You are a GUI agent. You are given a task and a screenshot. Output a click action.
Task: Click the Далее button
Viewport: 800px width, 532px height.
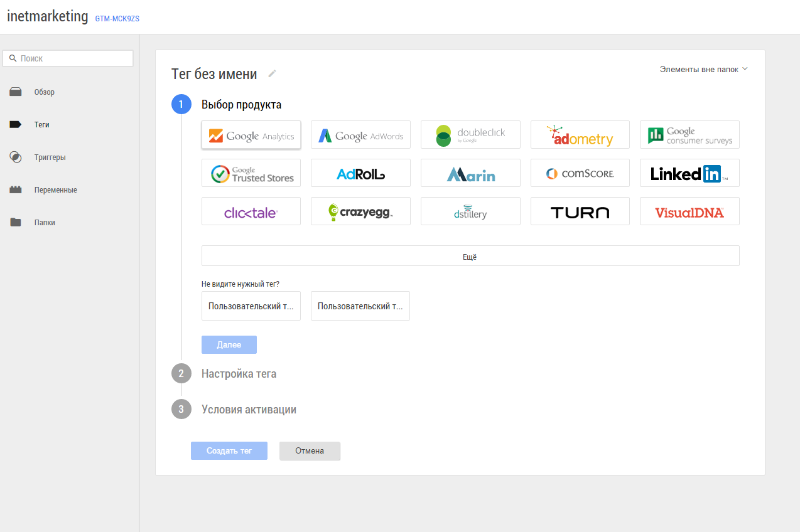pos(229,345)
